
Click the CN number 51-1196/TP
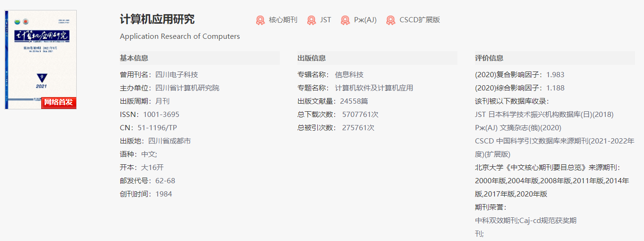(157, 128)
